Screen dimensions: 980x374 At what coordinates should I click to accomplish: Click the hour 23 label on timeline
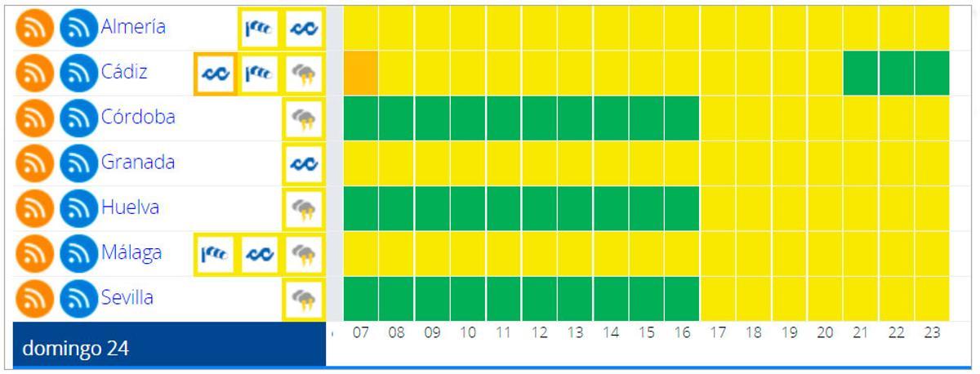tap(932, 333)
